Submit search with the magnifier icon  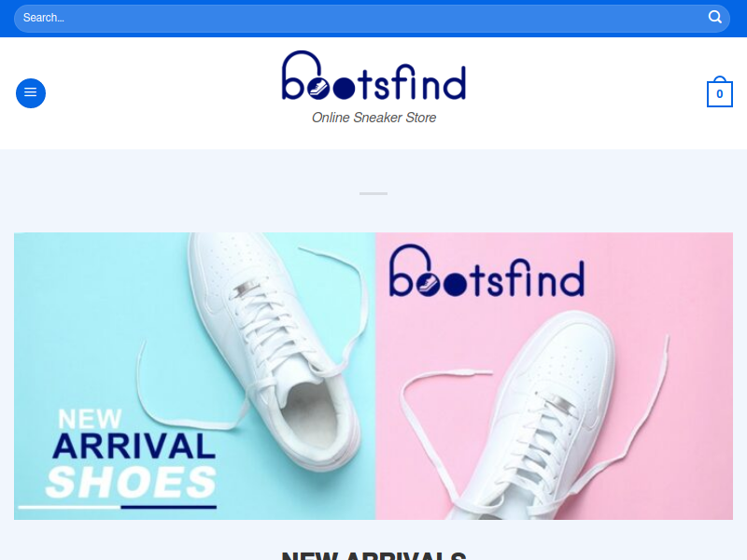tap(714, 18)
